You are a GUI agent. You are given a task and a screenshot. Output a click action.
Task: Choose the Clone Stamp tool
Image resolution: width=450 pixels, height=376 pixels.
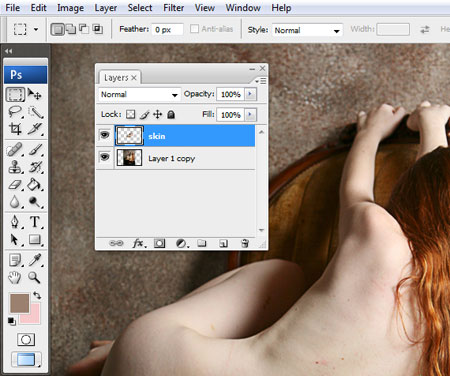15,167
